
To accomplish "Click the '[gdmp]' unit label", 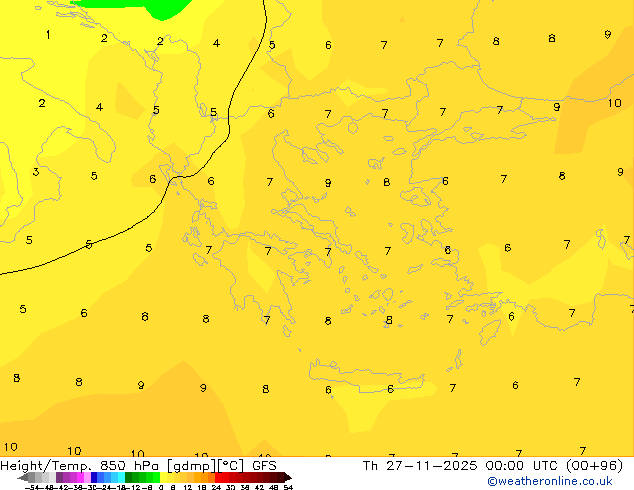I will click(190, 466).
